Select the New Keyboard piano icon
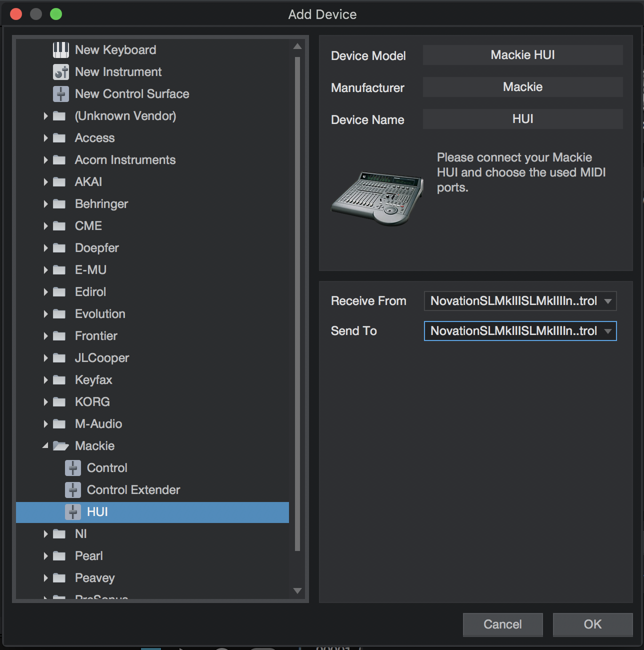Screen dimensions: 644x650 coord(61,50)
